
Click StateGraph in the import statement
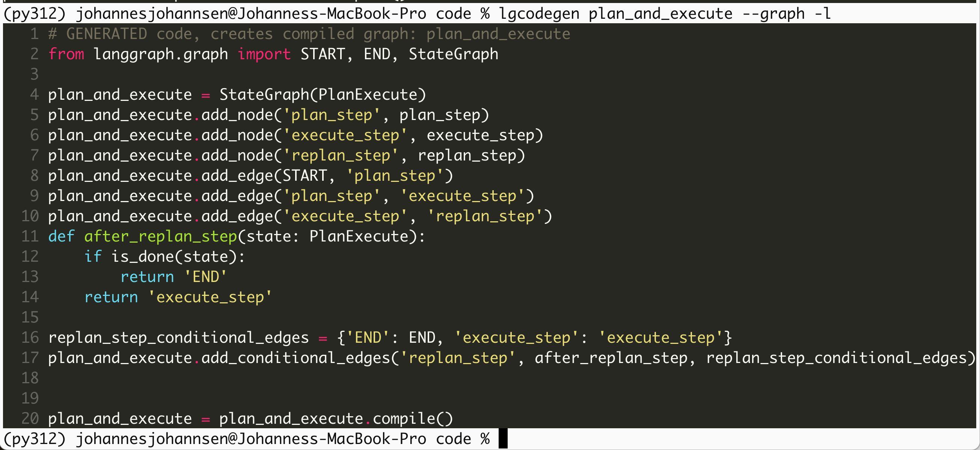453,54
